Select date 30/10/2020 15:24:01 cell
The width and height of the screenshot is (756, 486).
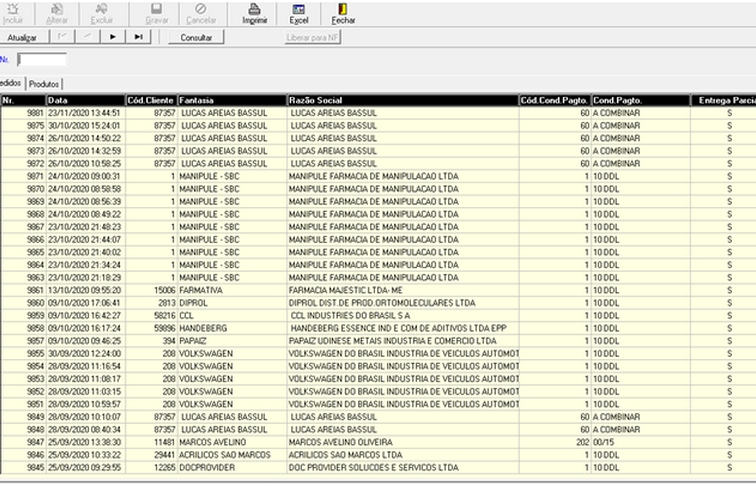(85, 125)
